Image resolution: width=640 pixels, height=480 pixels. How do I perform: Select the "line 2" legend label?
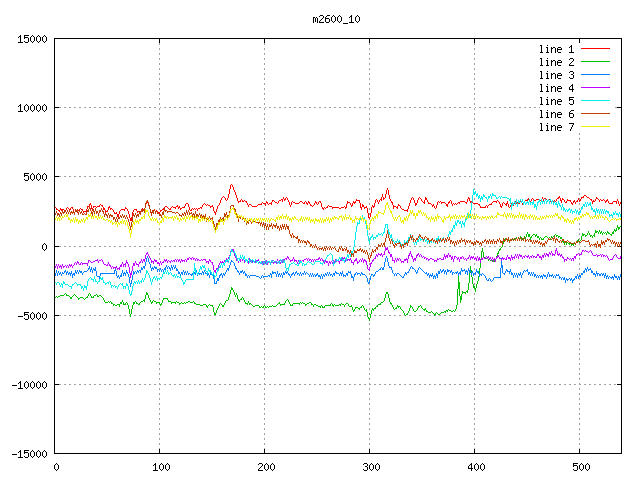coord(557,62)
